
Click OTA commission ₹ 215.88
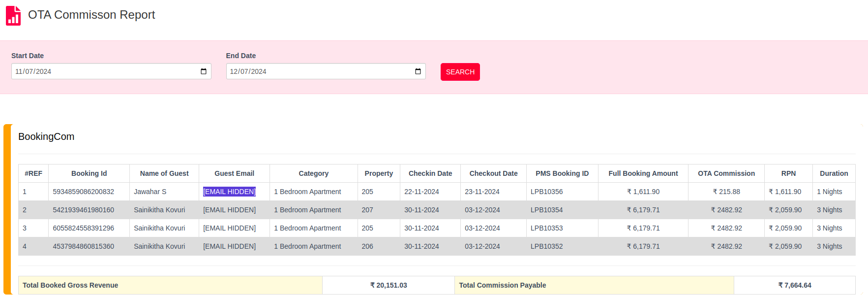click(726, 192)
